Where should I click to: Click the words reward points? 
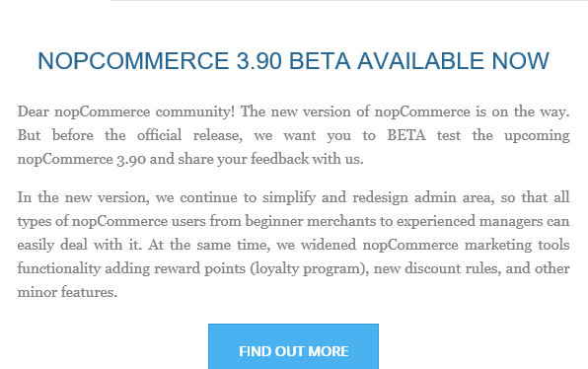click(x=199, y=268)
